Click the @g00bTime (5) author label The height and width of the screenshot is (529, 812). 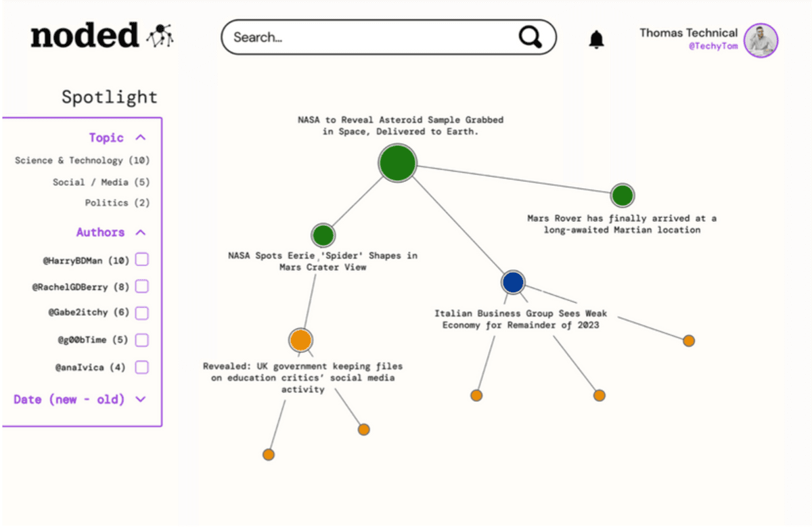(93, 340)
